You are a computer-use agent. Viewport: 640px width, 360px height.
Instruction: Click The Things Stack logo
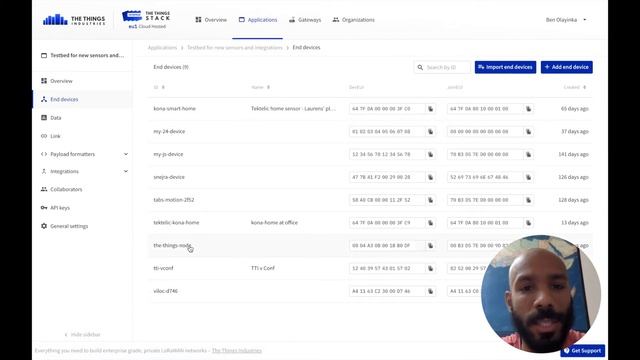pos(146,19)
